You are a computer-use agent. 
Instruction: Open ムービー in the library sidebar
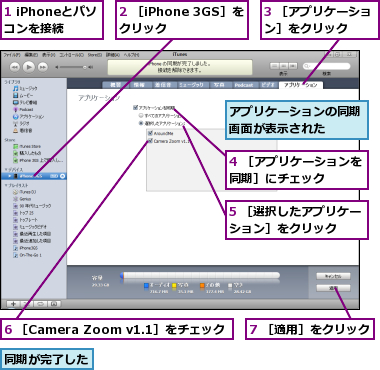coord(23,95)
